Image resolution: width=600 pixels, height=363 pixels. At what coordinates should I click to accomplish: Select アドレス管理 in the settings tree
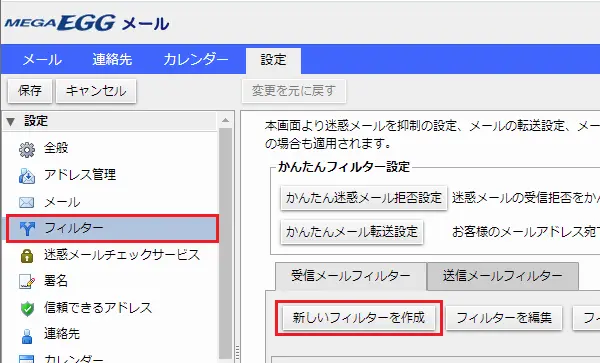80,175
